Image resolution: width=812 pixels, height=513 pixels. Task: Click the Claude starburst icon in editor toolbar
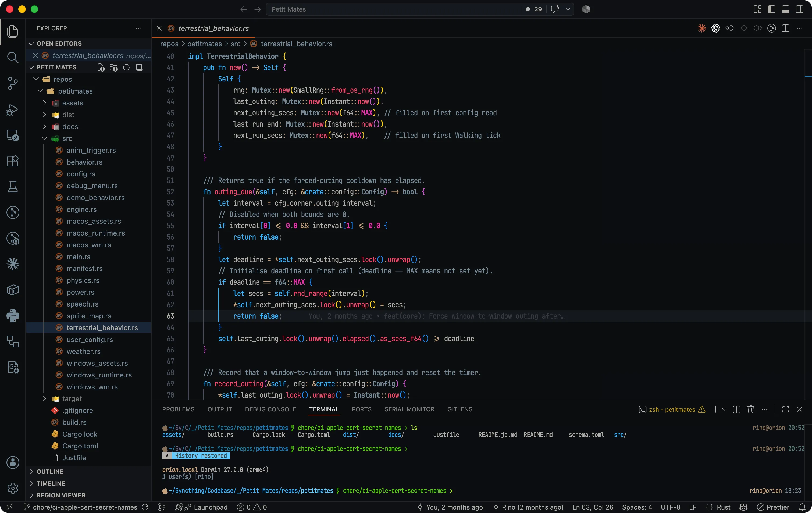701,28
